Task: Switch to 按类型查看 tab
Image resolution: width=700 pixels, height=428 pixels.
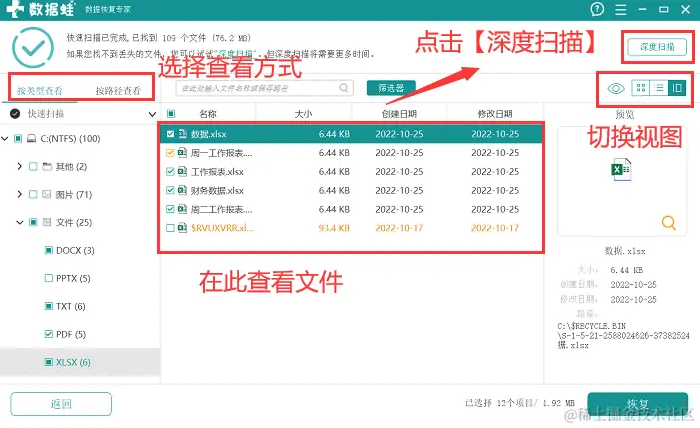Action: tap(40, 91)
